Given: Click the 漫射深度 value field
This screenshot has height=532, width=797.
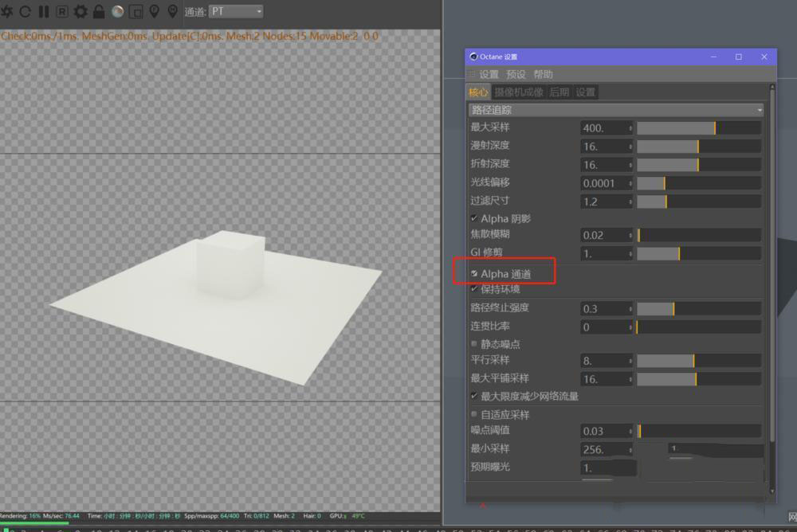Looking at the screenshot, I should click(x=603, y=147).
